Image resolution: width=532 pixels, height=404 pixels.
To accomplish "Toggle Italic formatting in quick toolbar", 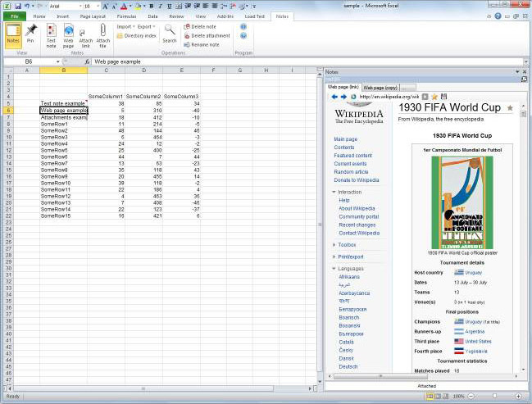I will tap(159, 6).
